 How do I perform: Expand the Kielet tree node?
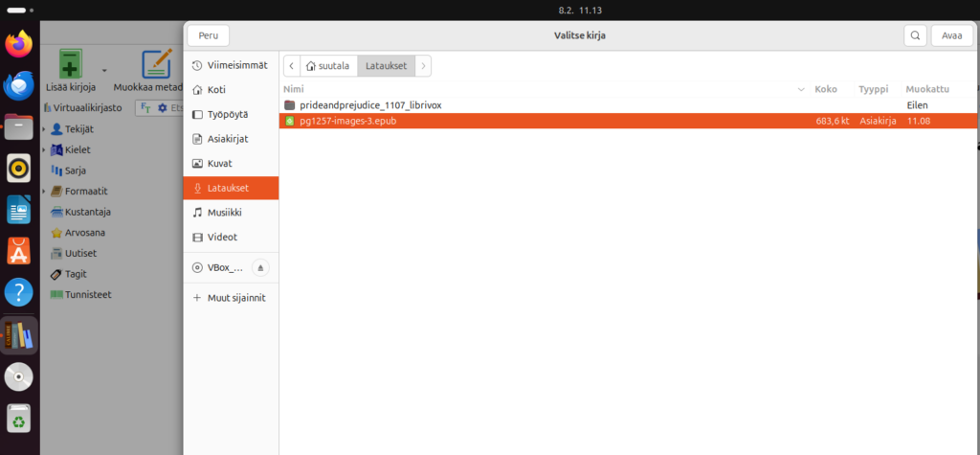click(45, 150)
